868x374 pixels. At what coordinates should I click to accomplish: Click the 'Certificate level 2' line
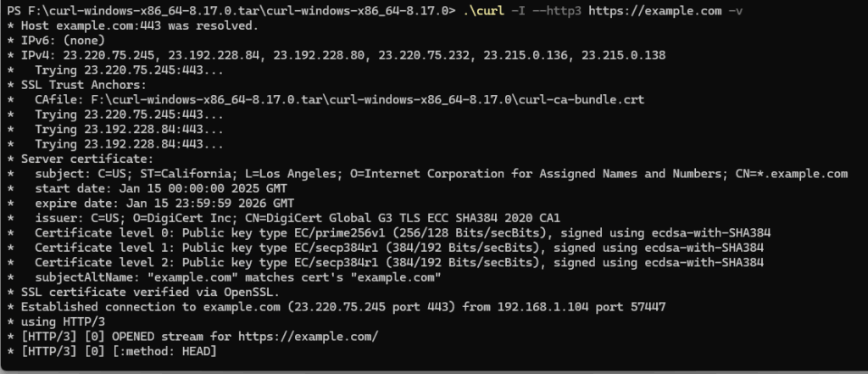398,262
